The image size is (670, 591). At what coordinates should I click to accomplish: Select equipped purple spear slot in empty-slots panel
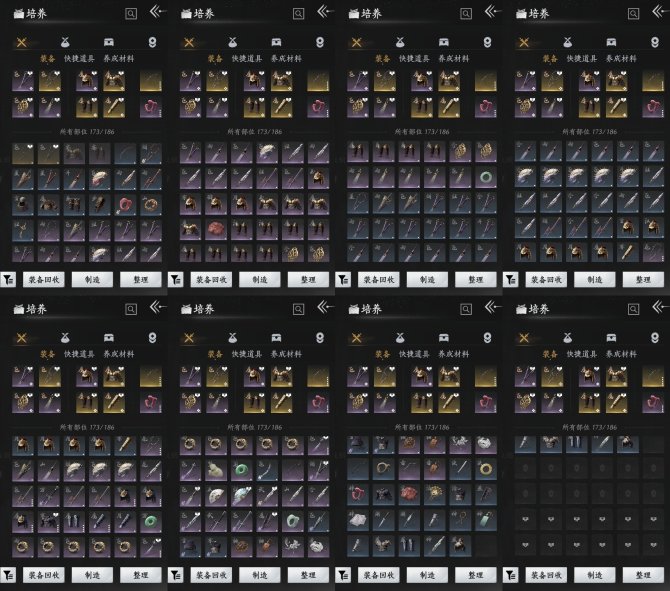tap(526, 377)
